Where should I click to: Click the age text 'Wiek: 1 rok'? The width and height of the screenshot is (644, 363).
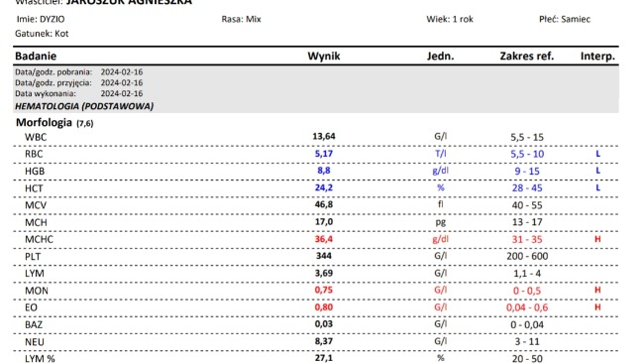pos(450,19)
